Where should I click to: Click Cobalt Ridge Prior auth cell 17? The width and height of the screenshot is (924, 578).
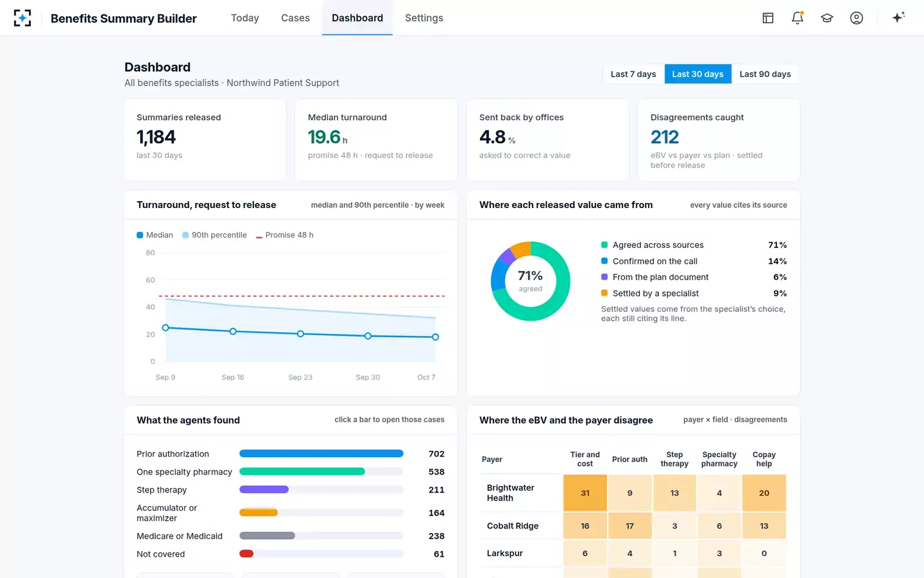pos(630,525)
